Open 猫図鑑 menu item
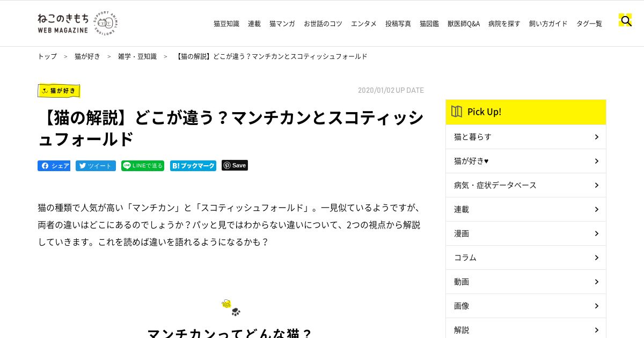Screen dimensions: 644x338 pos(429,24)
